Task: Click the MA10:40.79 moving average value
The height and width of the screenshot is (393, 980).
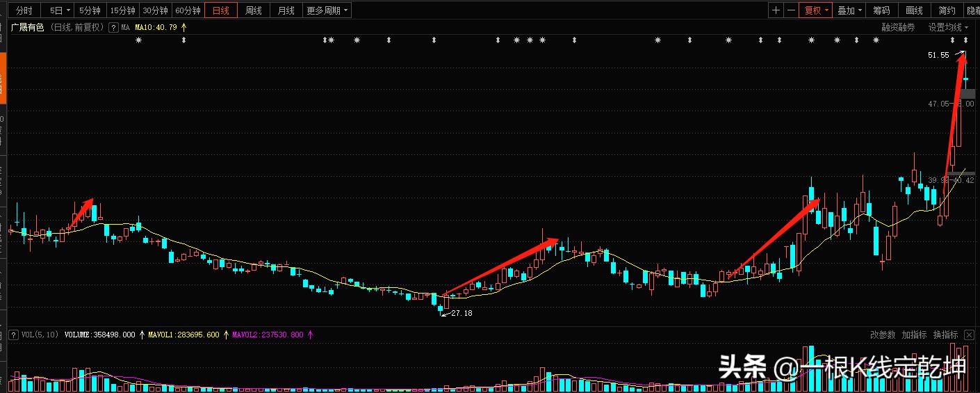Action: click(157, 27)
